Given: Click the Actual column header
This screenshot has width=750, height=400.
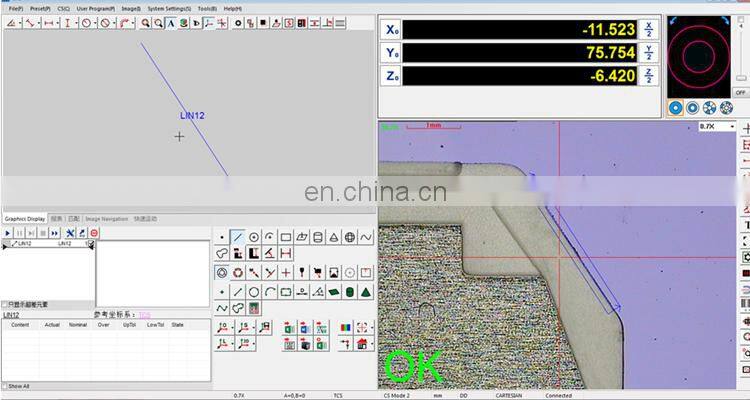Looking at the screenshot, I should [52, 325].
